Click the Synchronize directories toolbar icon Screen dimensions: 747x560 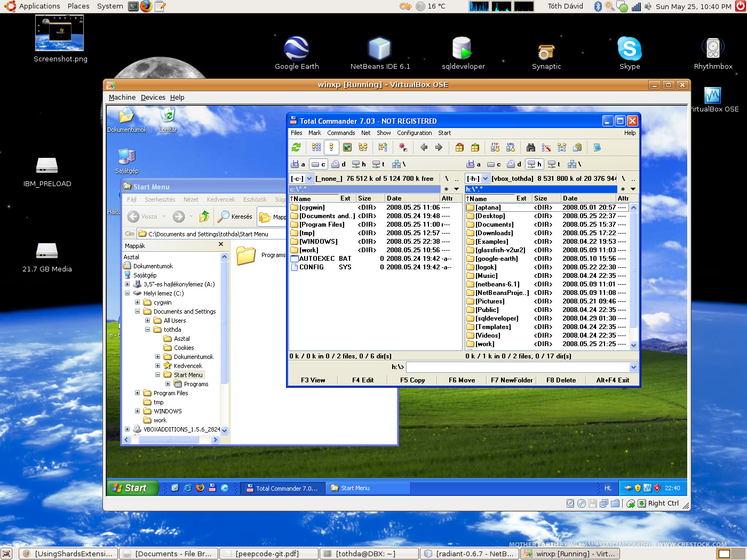562,147
